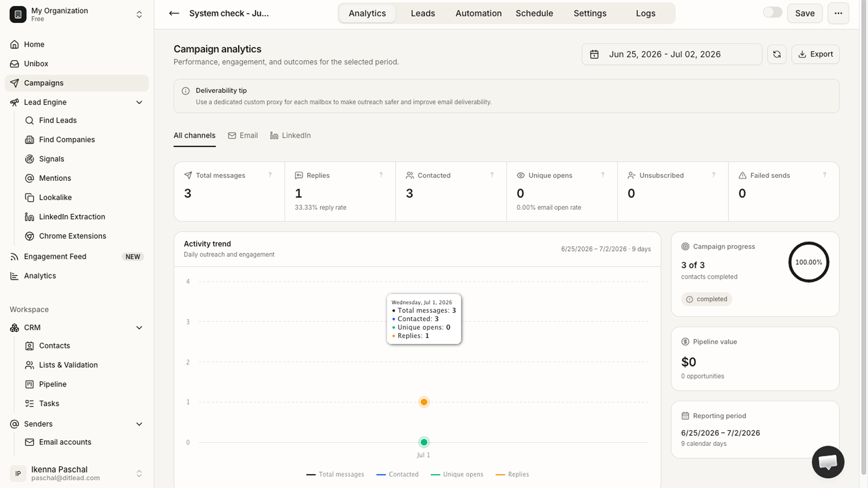This screenshot has width=868, height=488.
Task: Click the Save button
Action: [805, 14]
